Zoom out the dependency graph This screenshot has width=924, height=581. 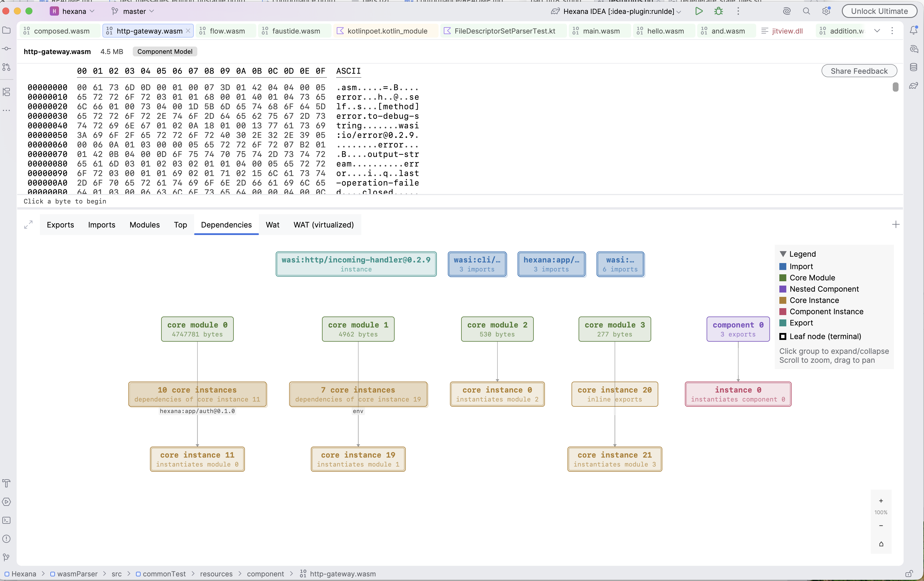click(x=881, y=526)
